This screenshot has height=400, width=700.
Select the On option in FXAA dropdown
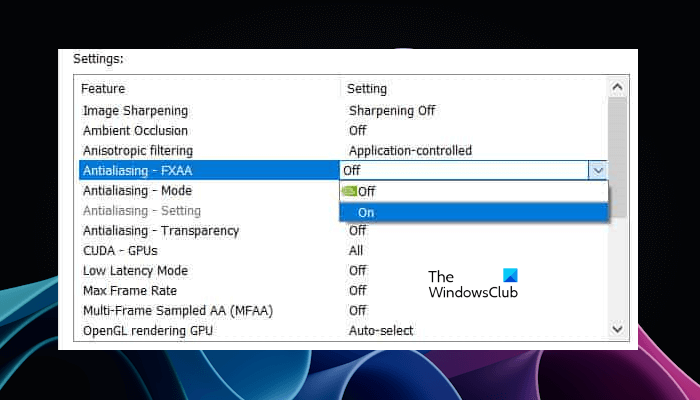tap(474, 212)
